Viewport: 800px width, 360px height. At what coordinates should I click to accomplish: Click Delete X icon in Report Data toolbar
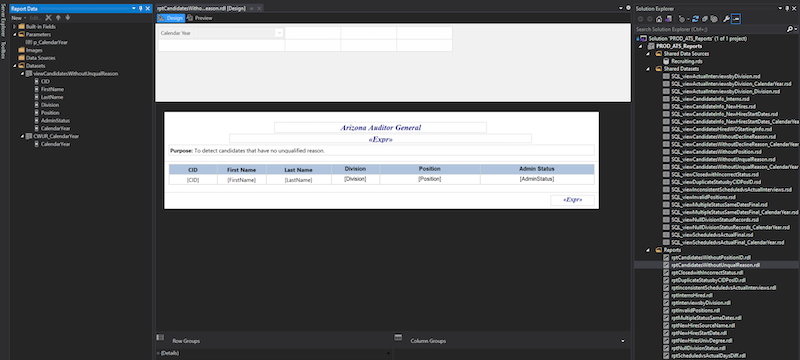point(48,17)
